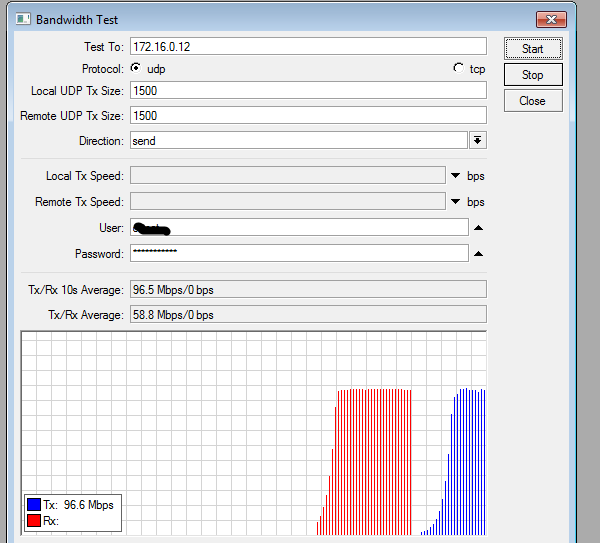
Task: Open the Direction dropdown arrow
Action: click(x=478, y=140)
